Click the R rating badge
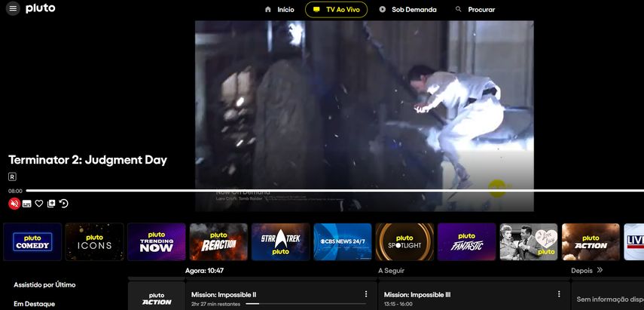Viewport: 644px width, 310px height. pos(12,176)
